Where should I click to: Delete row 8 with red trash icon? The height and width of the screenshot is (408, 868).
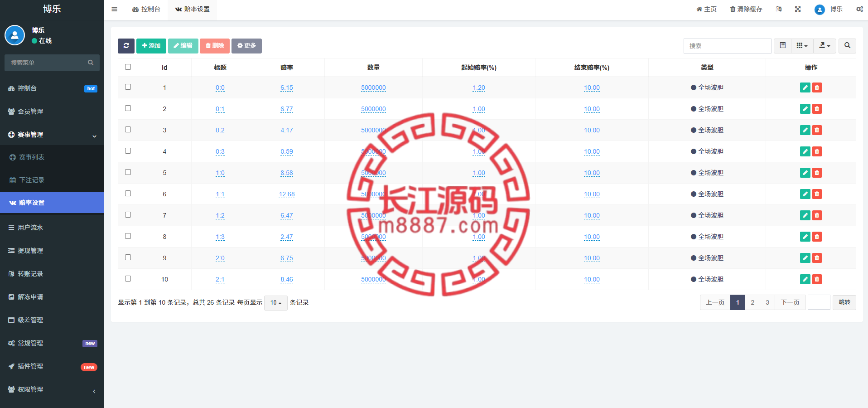point(817,237)
